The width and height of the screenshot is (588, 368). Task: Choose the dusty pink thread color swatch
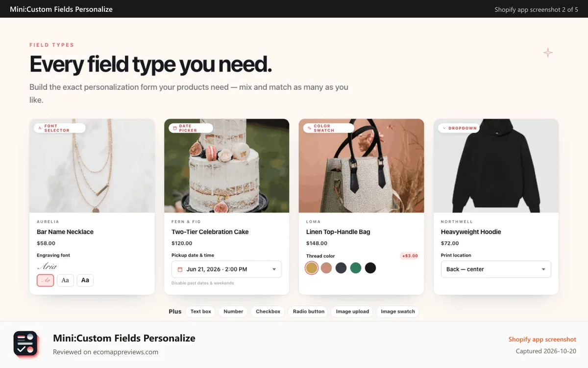pos(326,268)
